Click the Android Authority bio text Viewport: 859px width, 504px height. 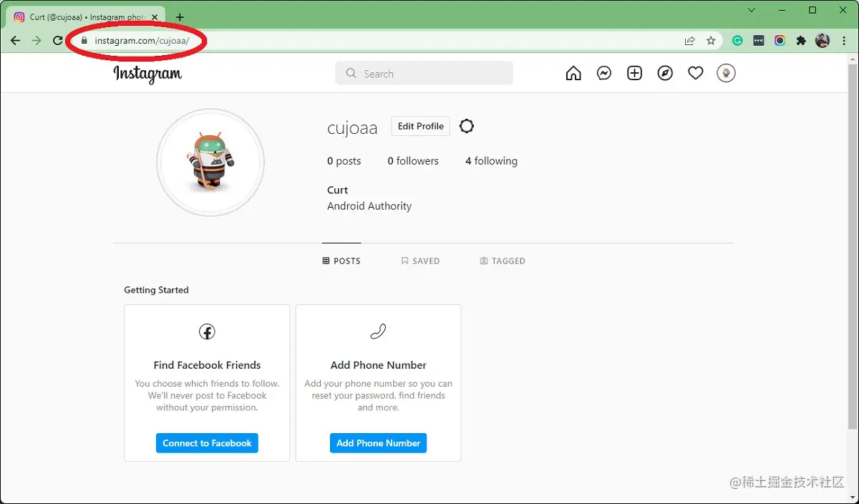click(369, 206)
